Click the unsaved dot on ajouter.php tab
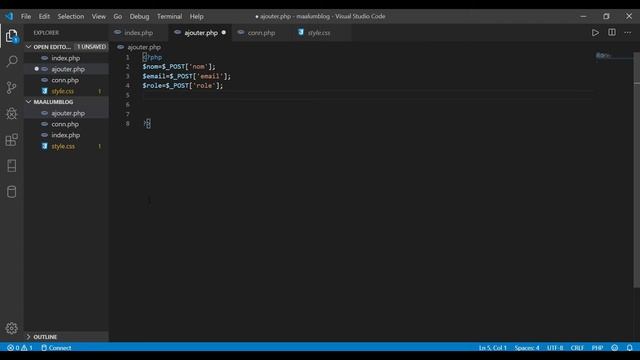 tap(224, 33)
